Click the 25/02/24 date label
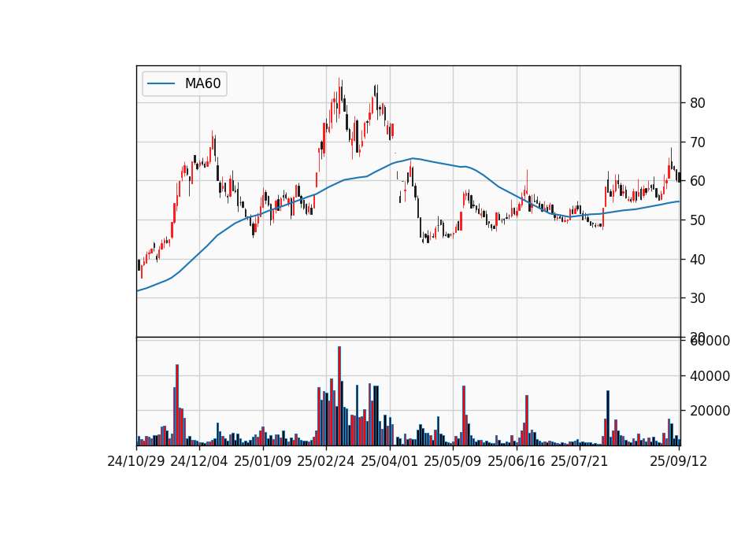Viewport: 756px width, 543px height. tap(326, 461)
